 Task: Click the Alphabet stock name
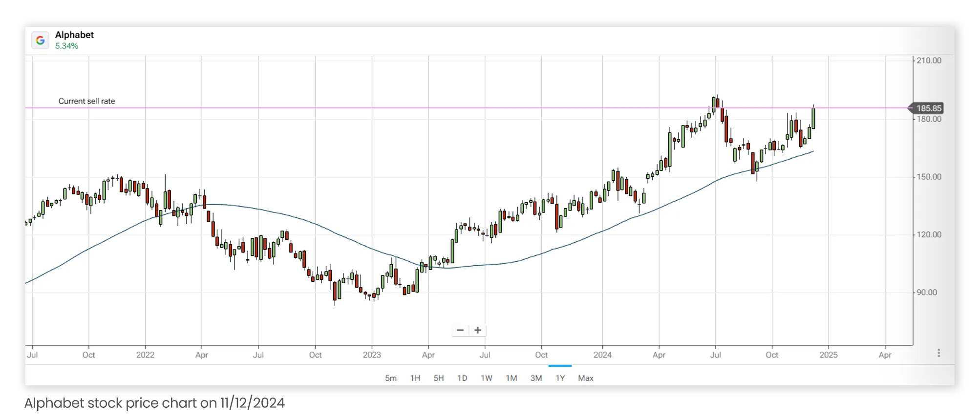point(74,35)
